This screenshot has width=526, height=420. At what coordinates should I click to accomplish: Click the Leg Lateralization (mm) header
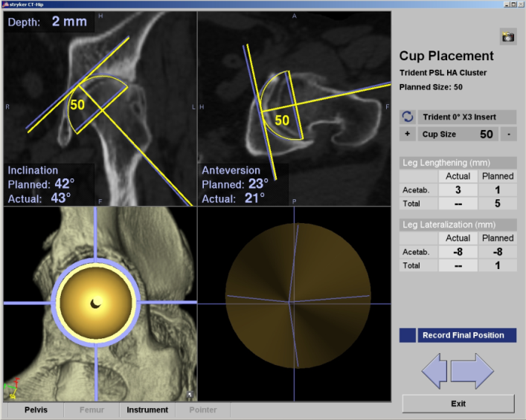coord(458,224)
